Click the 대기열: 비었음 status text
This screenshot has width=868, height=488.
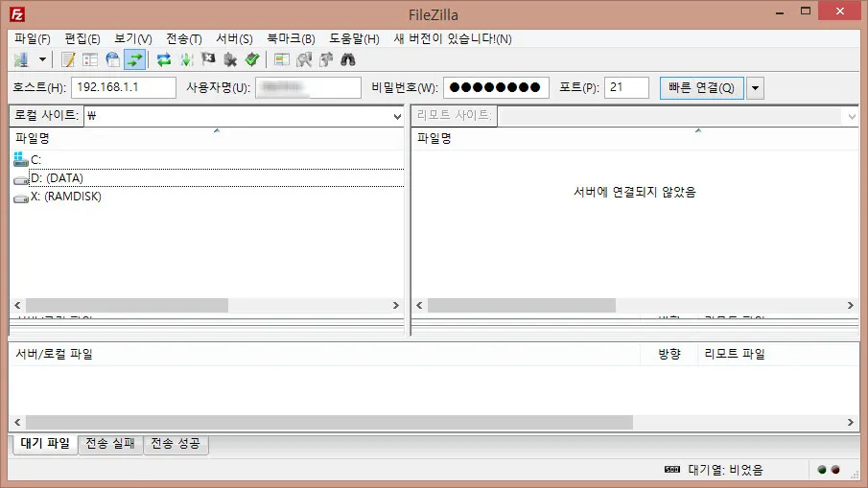(x=725, y=470)
